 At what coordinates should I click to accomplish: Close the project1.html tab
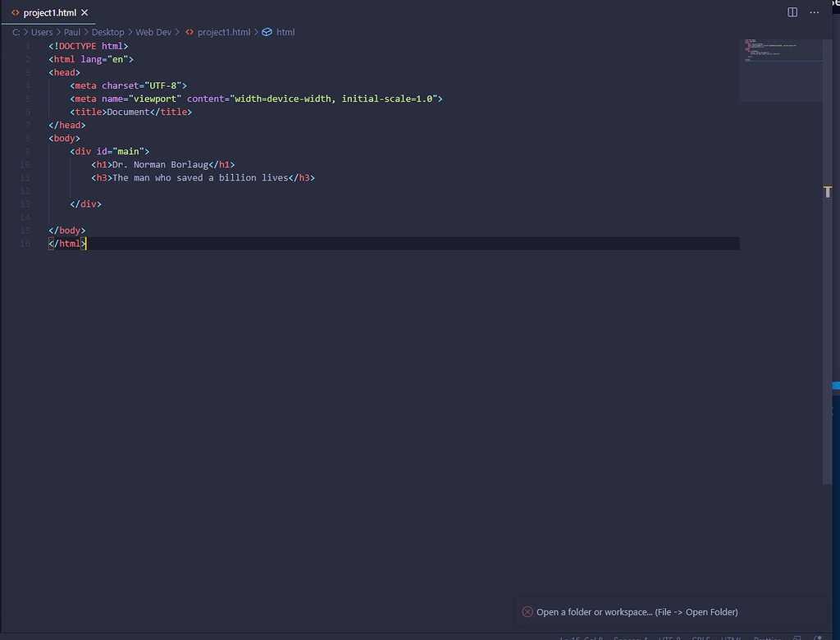84,12
